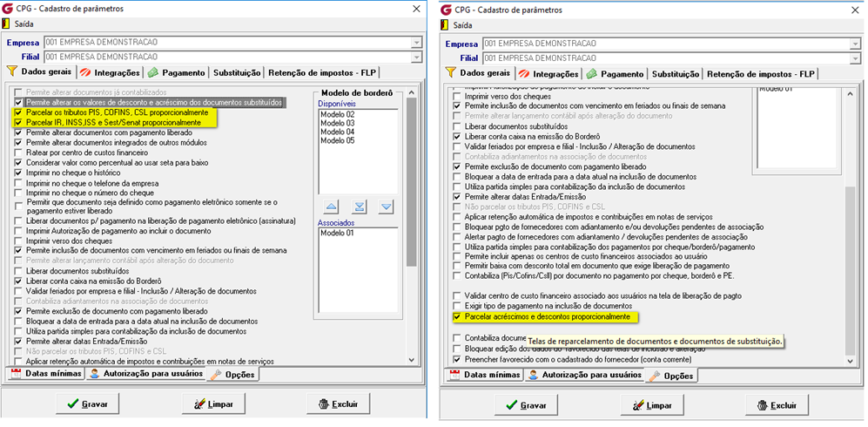Open Retenção de impostos - FLP tab, left window
Image resolution: width=868 pixels, height=427 pixels.
pyautogui.click(x=322, y=72)
